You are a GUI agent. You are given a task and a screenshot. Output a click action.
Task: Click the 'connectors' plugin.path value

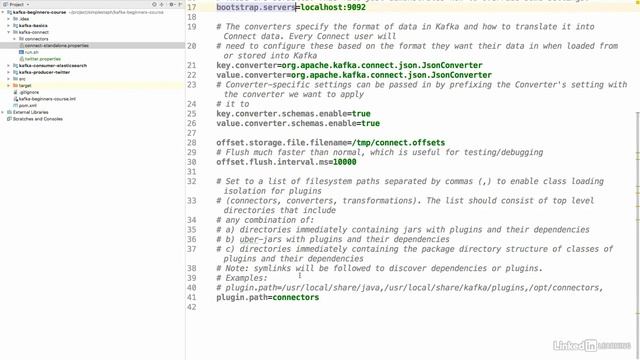pos(296,297)
